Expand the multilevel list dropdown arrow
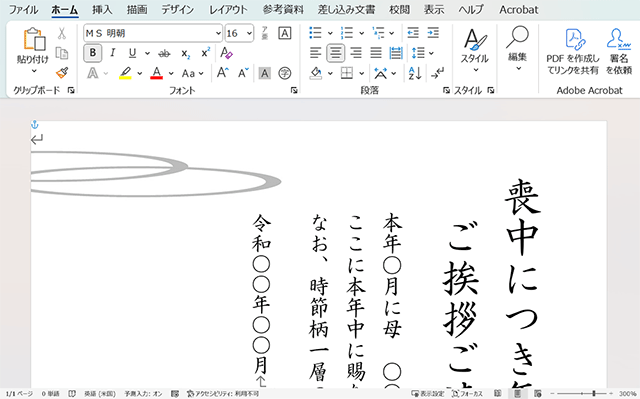Image resolution: width=640 pixels, height=399 pixels. [392, 33]
